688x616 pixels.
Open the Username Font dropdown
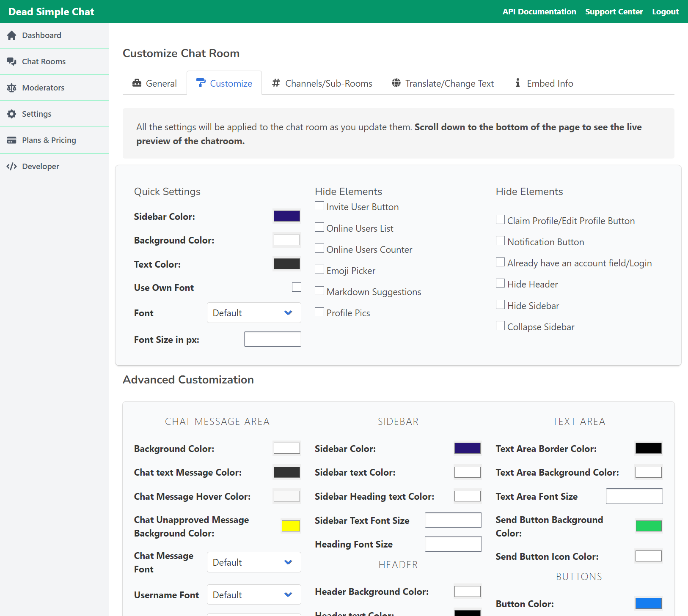pos(253,594)
